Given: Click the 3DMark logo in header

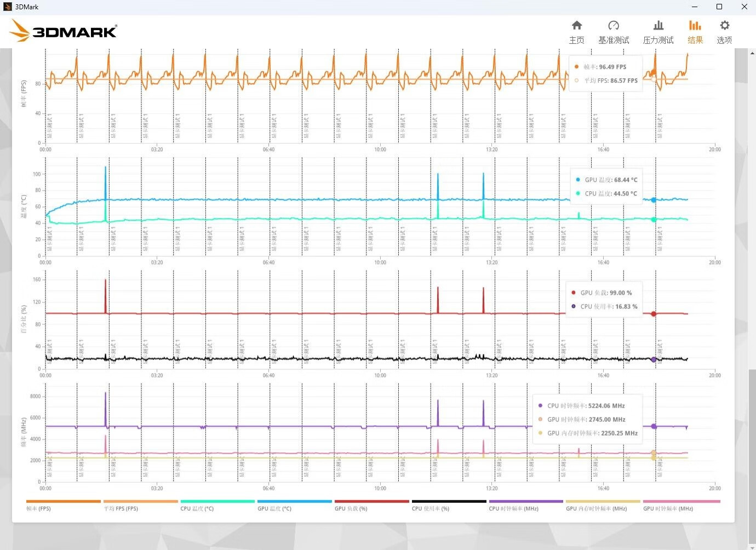Looking at the screenshot, I should tap(64, 31).
